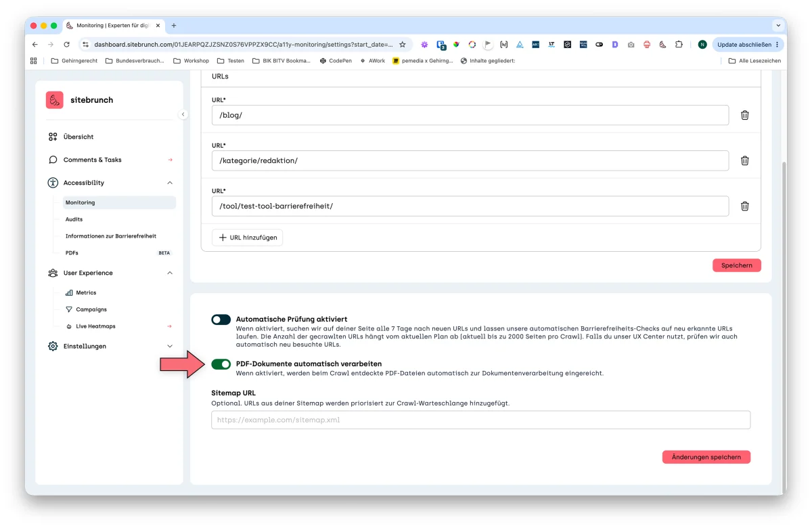Click Update abschließen in browser toolbar
The height and width of the screenshot is (528, 812).
pyautogui.click(x=744, y=45)
